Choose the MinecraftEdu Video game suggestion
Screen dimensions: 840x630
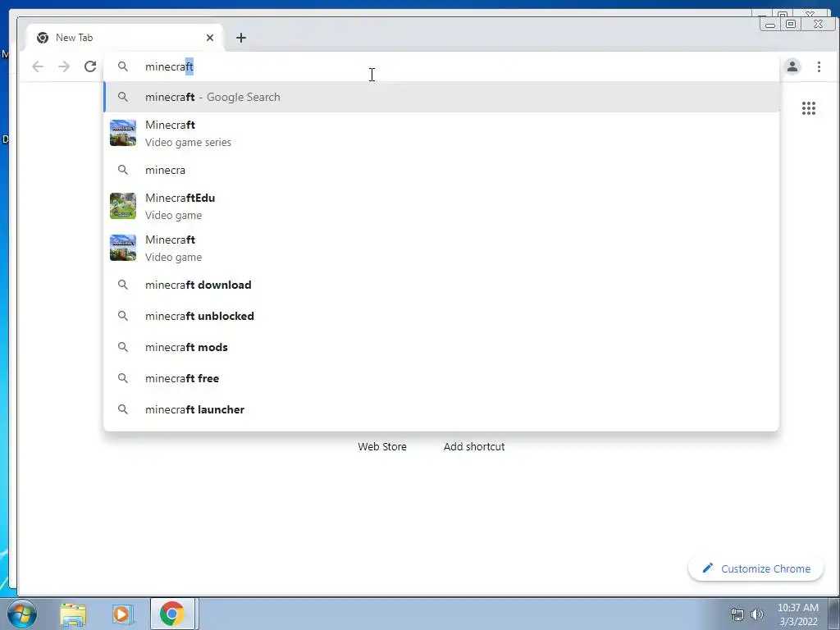click(x=441, y=206)
